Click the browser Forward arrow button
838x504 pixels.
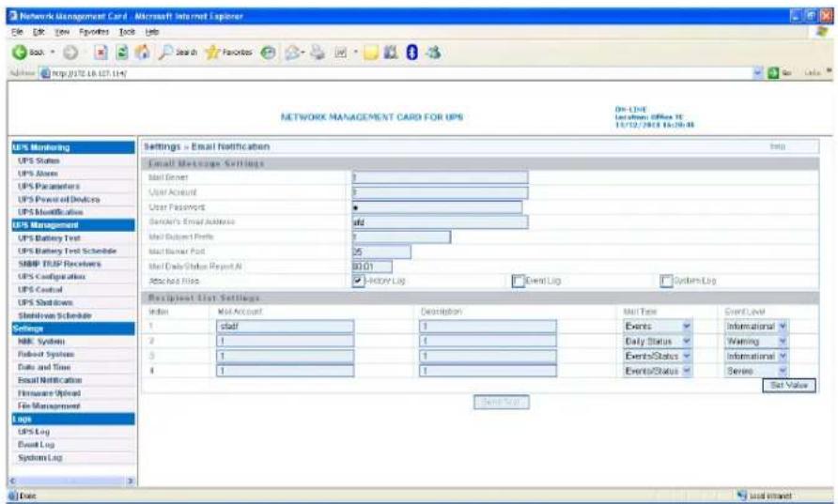click(70, 53)
